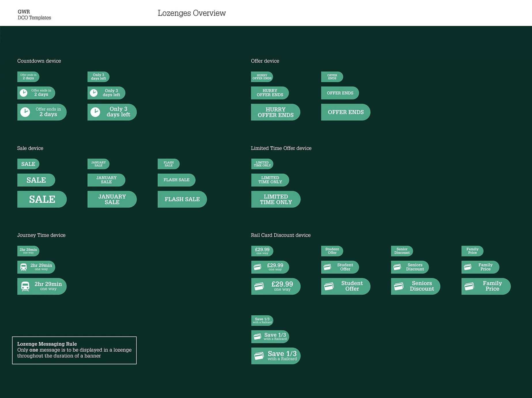The height and width of the screenshot is (398, 532).
Task: Click card icon in medium 'Seniors Discount' lozenge
Action: point(397,267)
